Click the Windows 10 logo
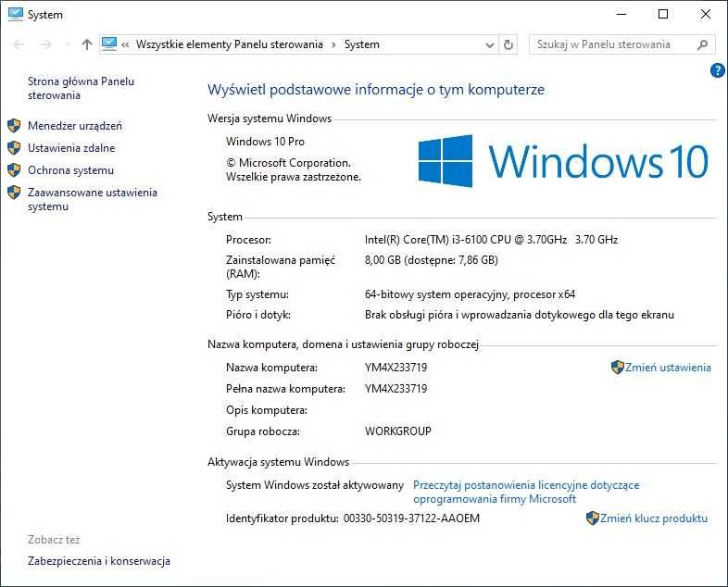 pyautogui.click(x=563, y=161)
